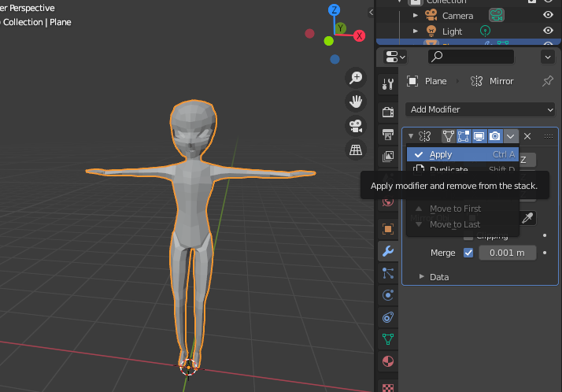Enable the Clipping checkbox
Viewport: 562px width, 392px height.
[x=468, y=236]
